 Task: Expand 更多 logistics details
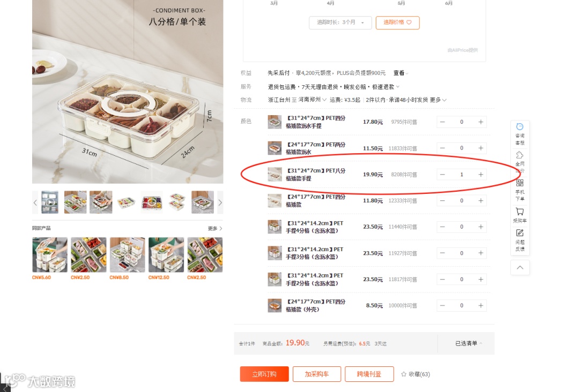tap(439, 100)
